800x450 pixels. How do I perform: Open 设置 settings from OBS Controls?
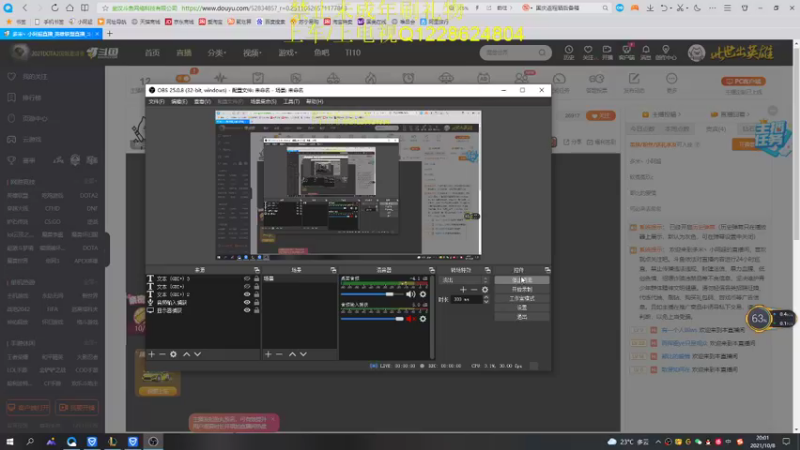click(522, 308)
